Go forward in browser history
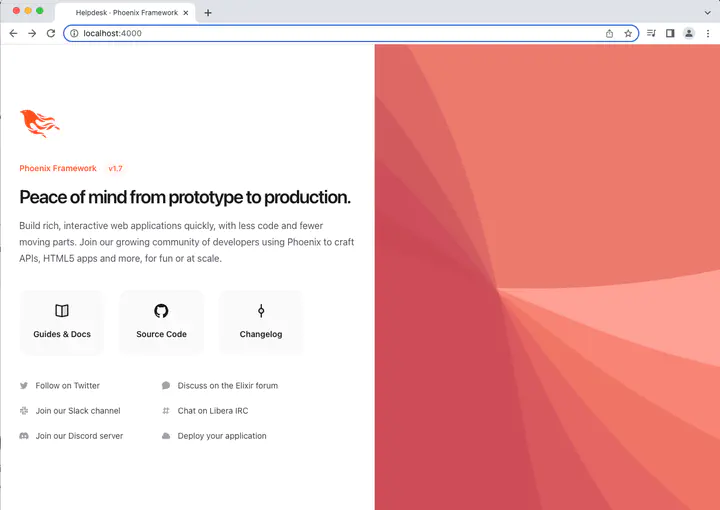The image size is (720, 510). click(32, 33)
